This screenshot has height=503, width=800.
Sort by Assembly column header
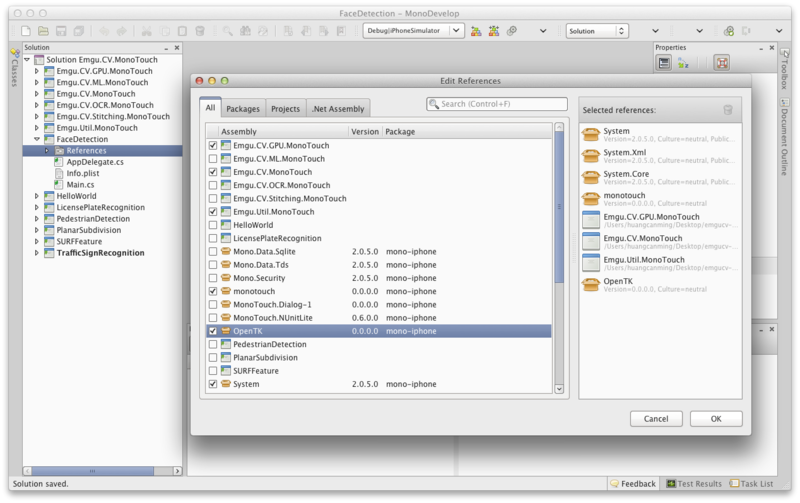pyautogui.click(x=284, y=132)
